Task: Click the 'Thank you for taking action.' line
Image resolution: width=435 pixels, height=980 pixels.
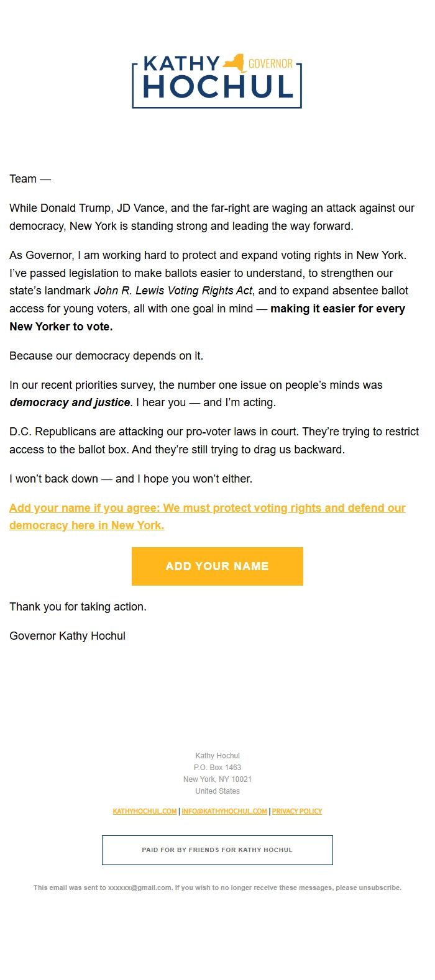Action: pos(78,607)
